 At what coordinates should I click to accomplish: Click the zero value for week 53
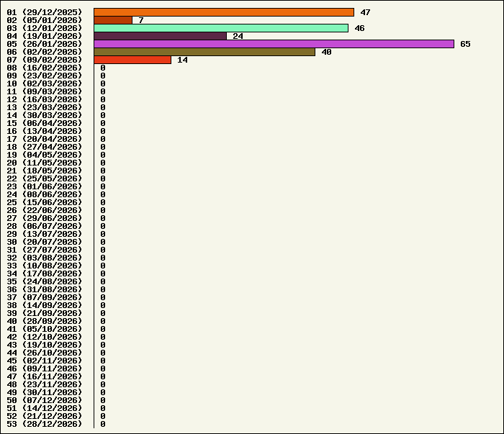click(x=103, y=424)
